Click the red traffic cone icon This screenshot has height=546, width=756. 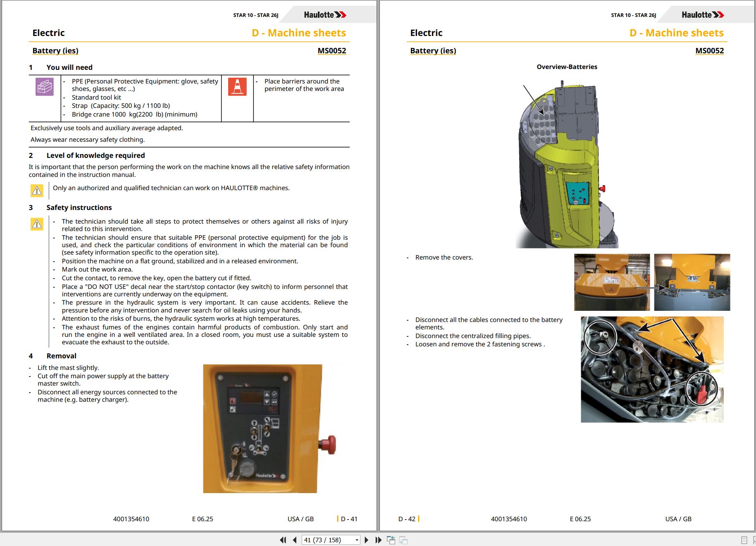click(x=237, y=87)
